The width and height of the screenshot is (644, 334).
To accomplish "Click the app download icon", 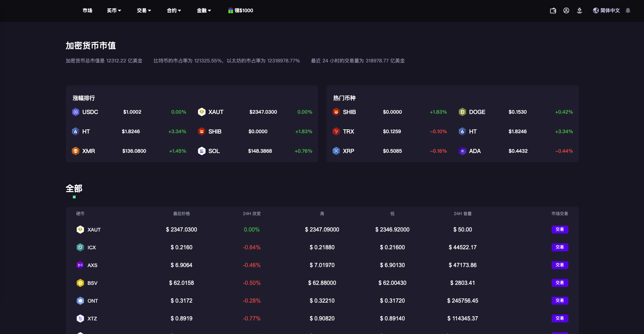I will [580, 10].
